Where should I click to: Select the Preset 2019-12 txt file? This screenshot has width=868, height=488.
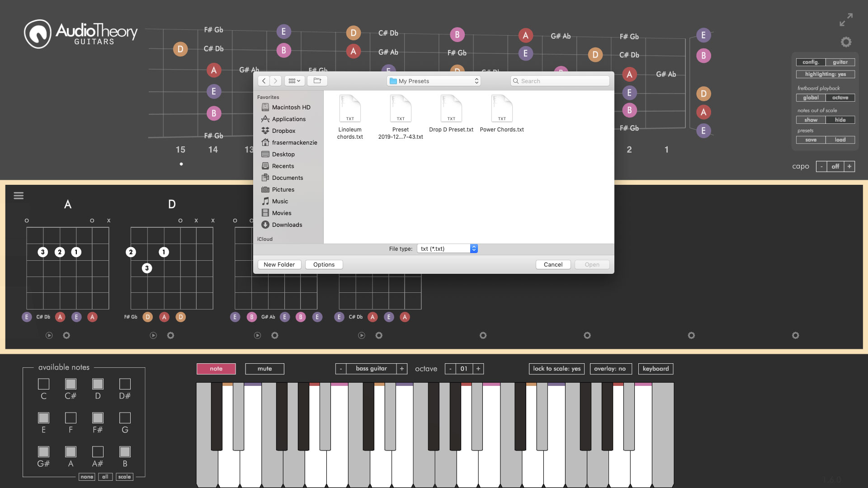(x=401, y=117)
